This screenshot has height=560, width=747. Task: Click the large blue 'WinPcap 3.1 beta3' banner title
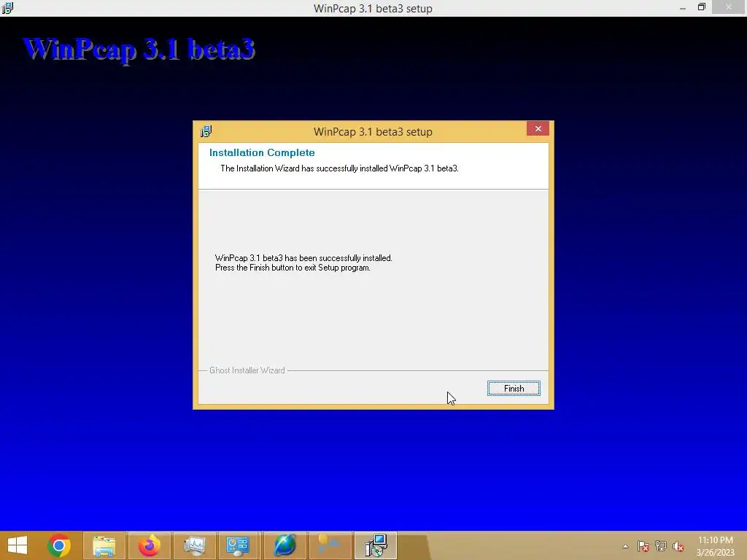click(x=139, y=50)
